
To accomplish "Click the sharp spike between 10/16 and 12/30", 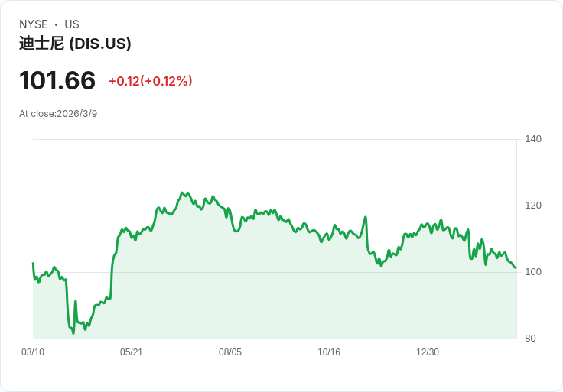I will [x=366, y=217].
